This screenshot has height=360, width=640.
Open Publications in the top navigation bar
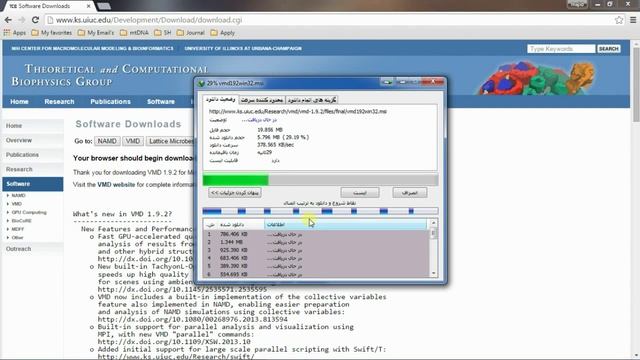[x=111, y=102]
